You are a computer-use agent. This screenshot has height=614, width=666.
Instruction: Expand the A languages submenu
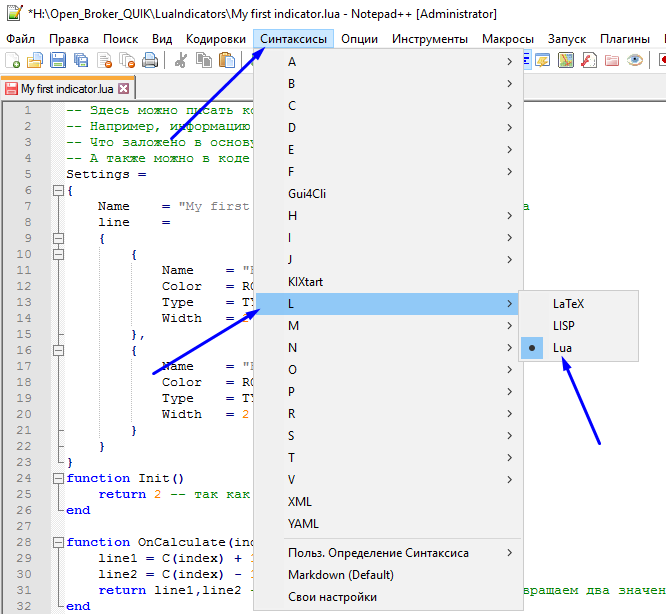[388, 62]
